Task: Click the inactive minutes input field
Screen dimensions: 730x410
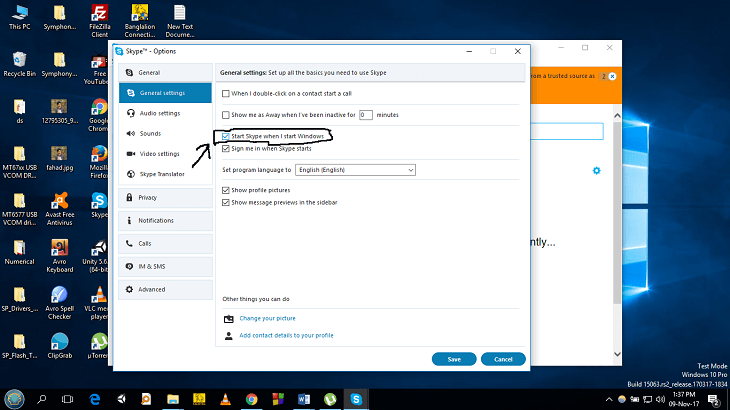Action: (366, 115)
